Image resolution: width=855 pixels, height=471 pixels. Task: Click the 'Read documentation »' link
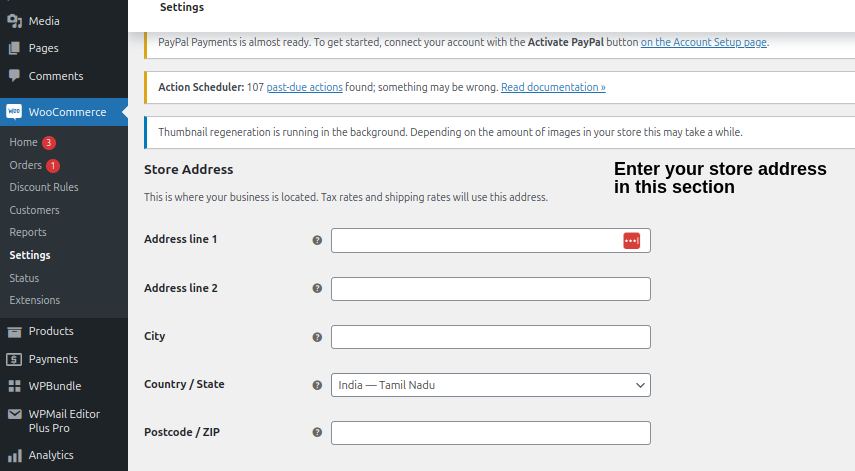coord(553,87)
